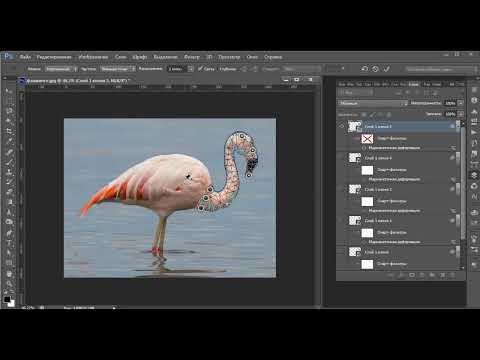Show the Слой 1 копия 4 layer
The width and height of the screenshot is (480, 360).
tap(341, 158)
